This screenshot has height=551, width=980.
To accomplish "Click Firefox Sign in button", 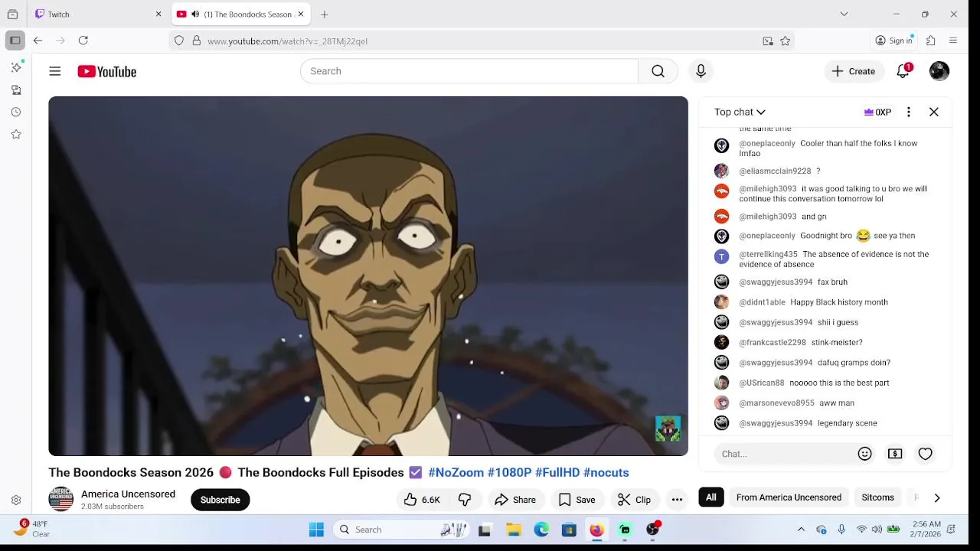I will (895, 41).
